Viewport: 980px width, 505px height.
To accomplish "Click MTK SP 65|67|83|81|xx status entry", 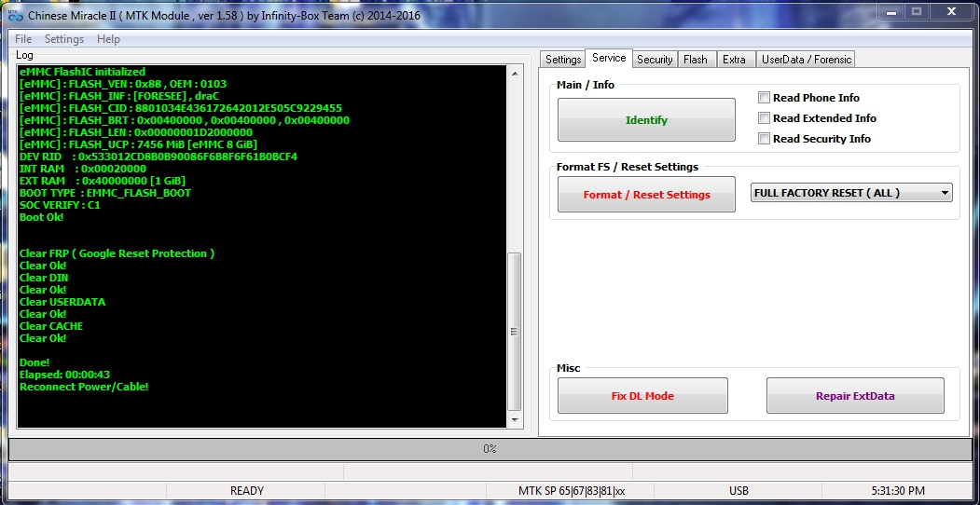I will pos(572,491).
